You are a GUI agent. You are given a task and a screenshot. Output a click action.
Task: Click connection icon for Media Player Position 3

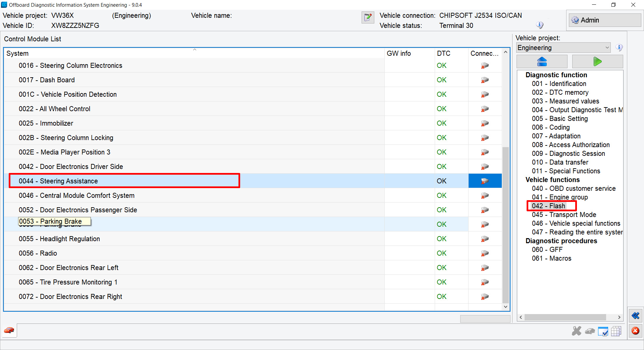[x=485, y=152]
